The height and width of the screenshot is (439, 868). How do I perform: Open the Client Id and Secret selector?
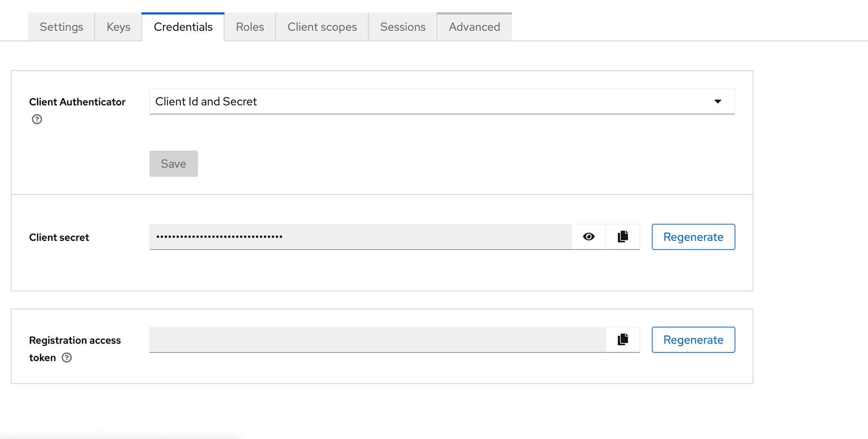pyautogui.click(x=442, y=101)
